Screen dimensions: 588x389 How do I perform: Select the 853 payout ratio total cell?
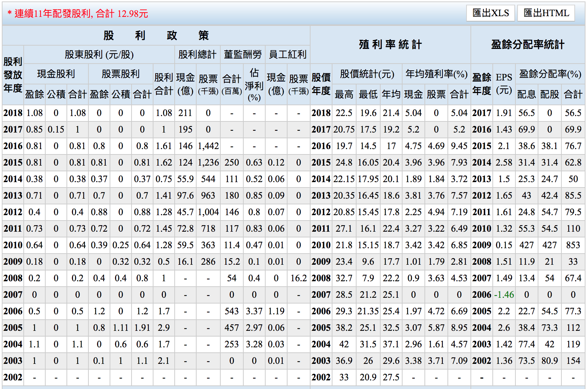click(x=573, y=245)
